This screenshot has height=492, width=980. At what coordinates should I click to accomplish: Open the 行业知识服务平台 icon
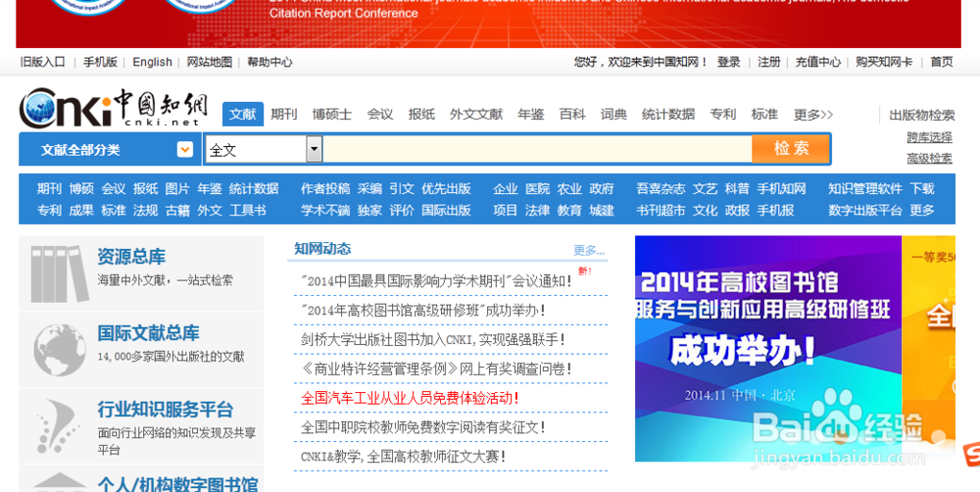[59, 426]
